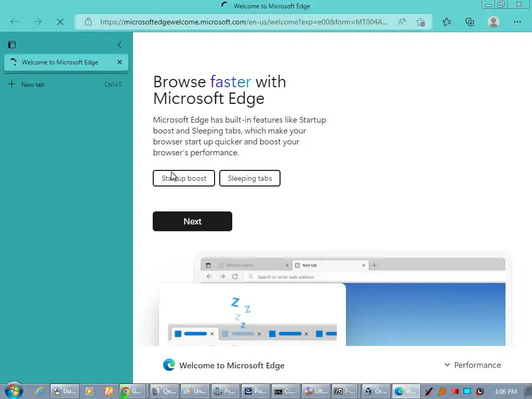Open the profile account menu
This screenshot has height=399, width=532.
(494, 22)
